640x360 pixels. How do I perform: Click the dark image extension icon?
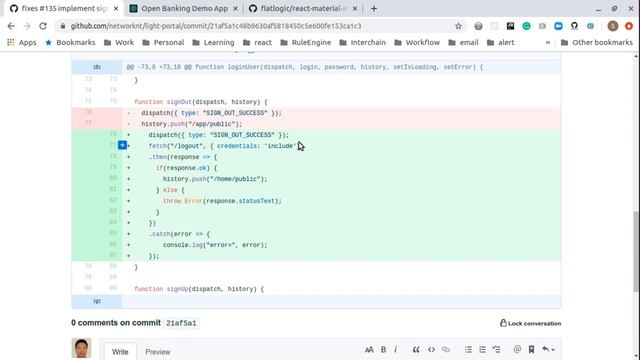click(510, 26)
